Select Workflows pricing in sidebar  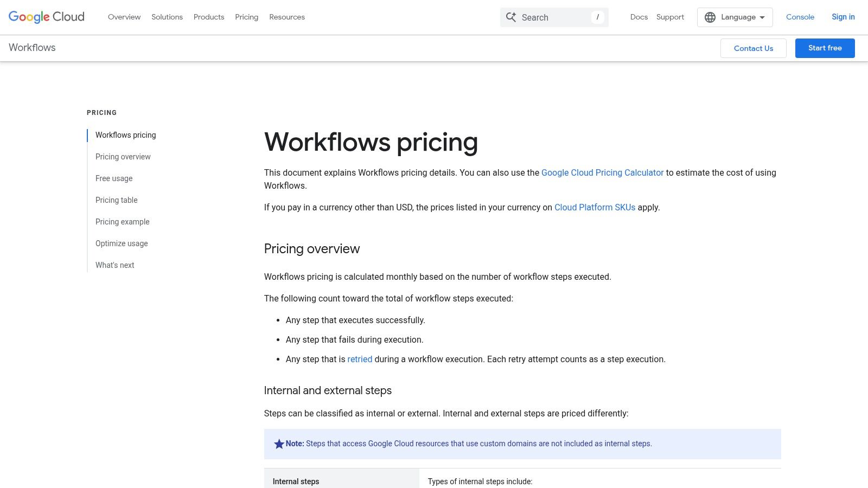pyautogui.click(x=126, y=135)
